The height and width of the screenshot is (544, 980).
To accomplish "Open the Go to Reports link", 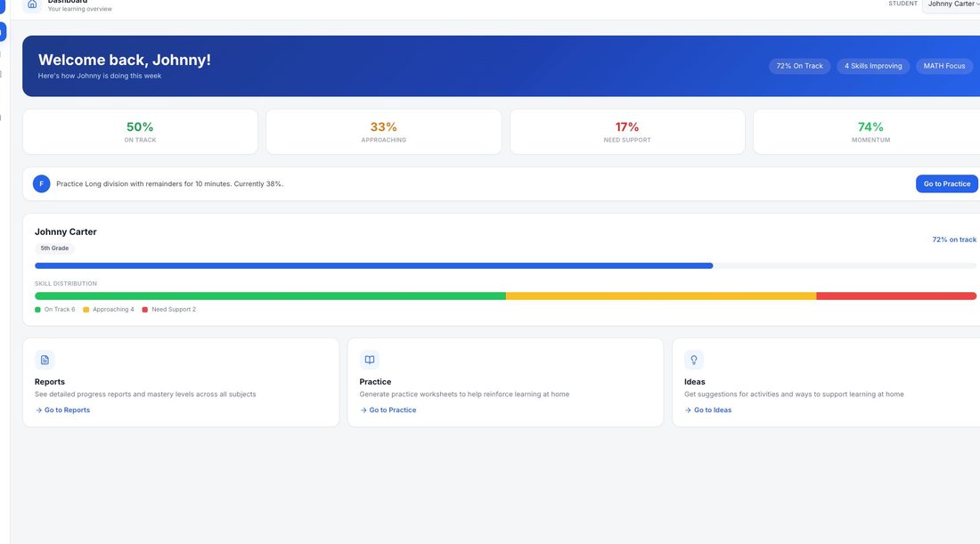I will point(62,410).
